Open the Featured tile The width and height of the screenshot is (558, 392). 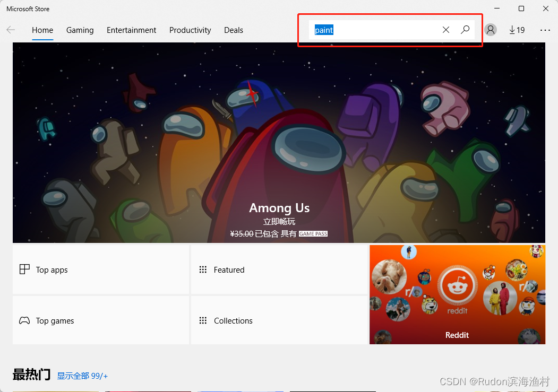click(x=279, y=269)
